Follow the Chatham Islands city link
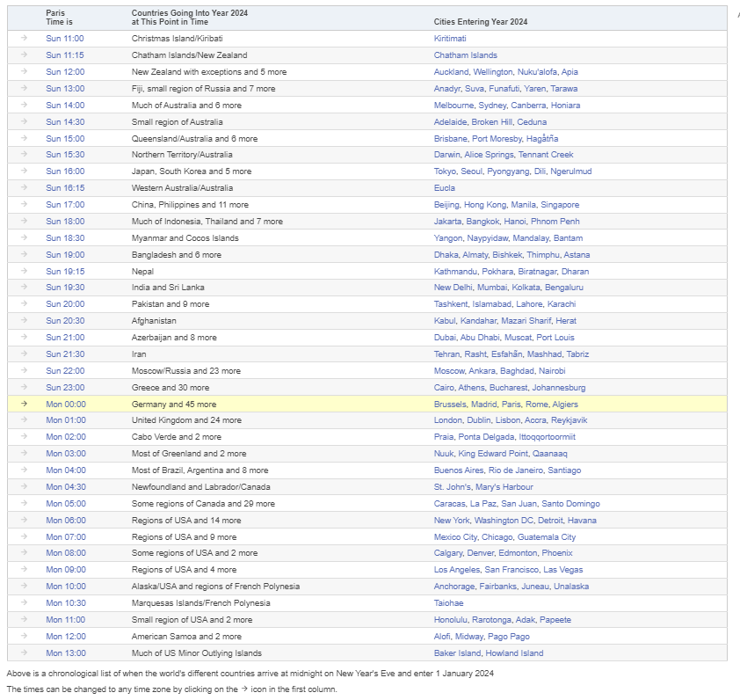 click(466, 55)
